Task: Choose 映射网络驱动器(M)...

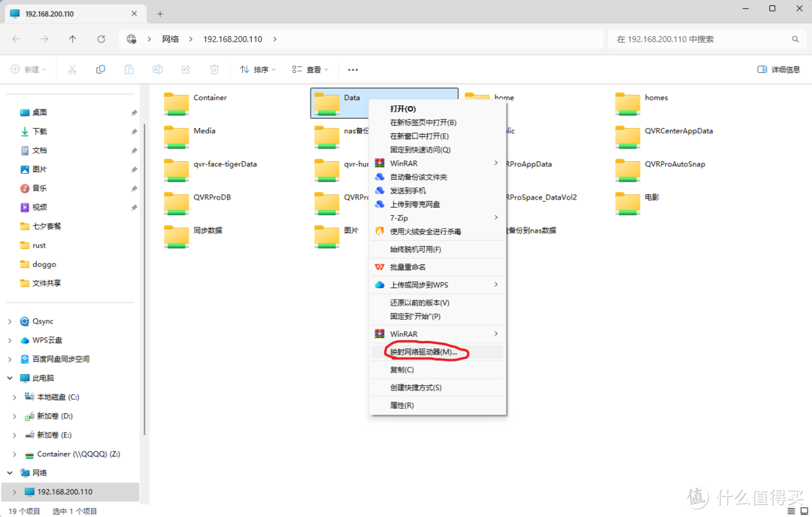Action: 438,352
